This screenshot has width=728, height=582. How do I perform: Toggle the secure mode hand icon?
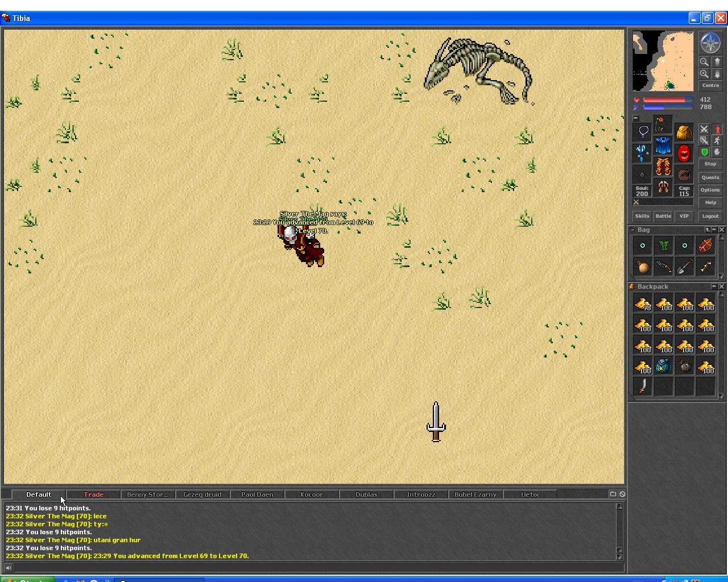717,152
